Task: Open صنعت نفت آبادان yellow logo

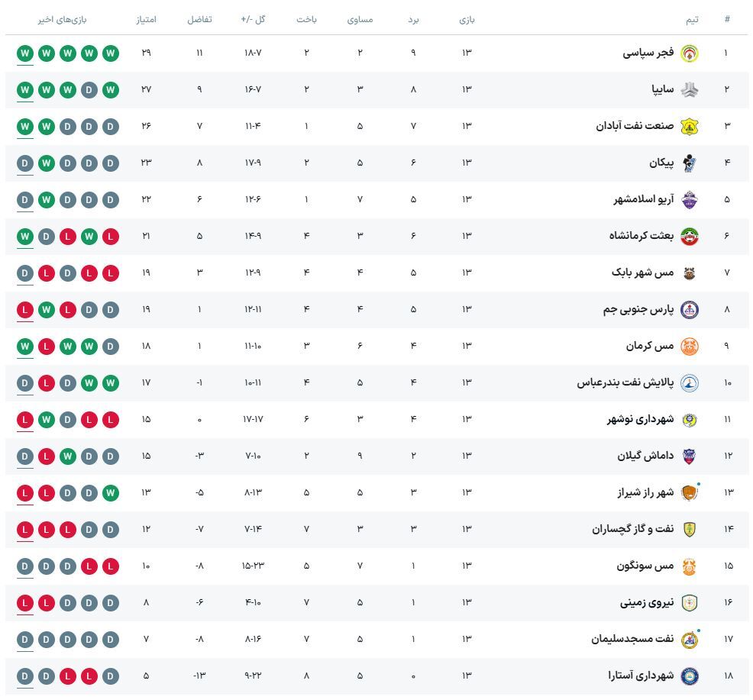Action: (x=689, y=126)
